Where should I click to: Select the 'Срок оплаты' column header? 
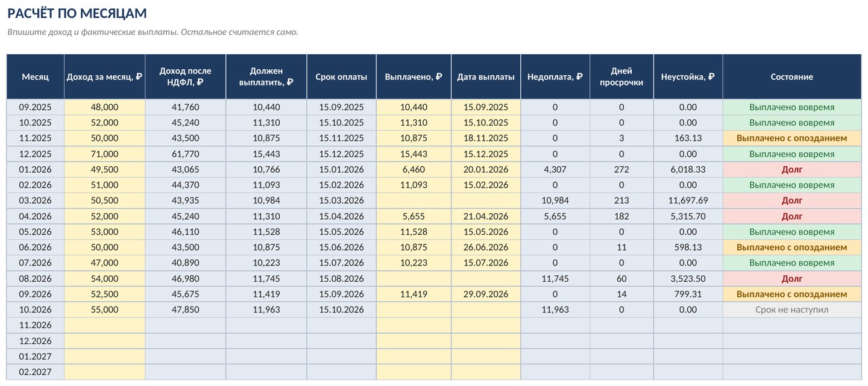coord(341,77)
